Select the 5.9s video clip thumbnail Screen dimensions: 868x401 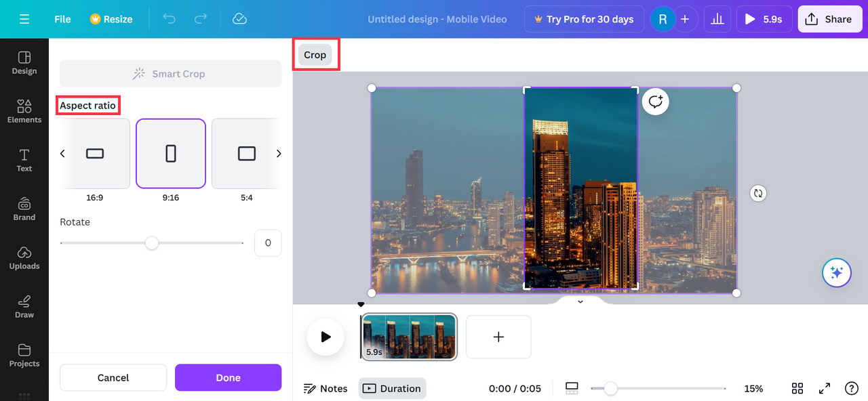410,336
